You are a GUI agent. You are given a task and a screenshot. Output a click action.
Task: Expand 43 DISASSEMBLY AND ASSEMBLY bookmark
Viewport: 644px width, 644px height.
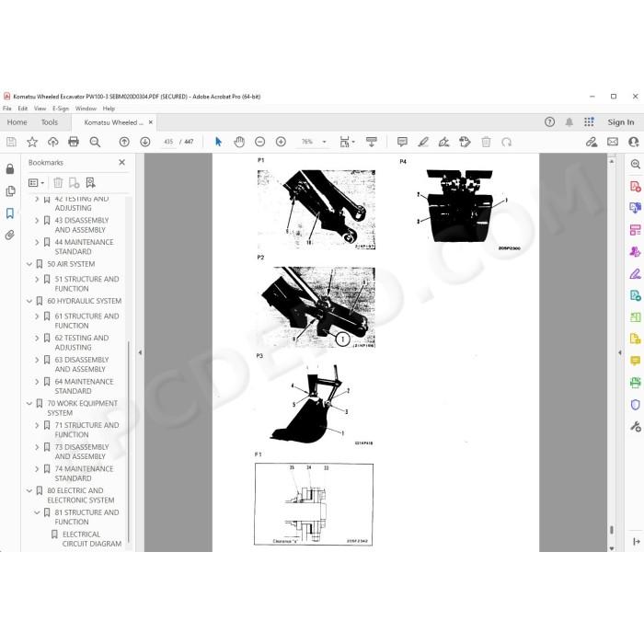point(37,221)
